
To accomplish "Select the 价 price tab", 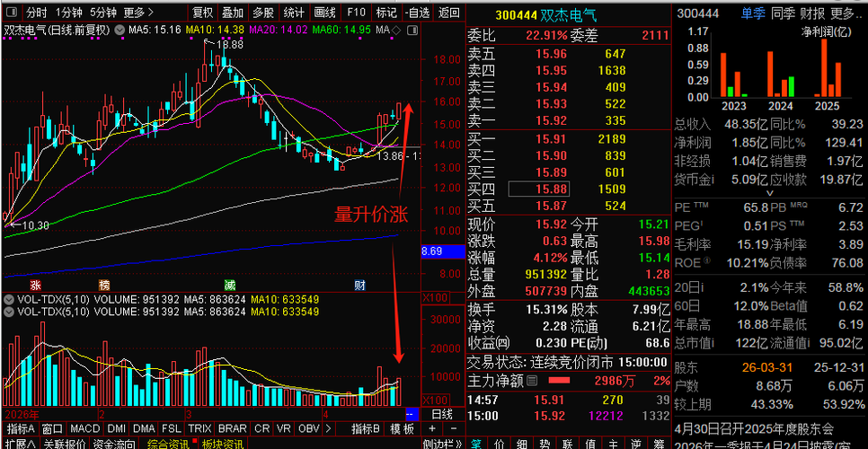I will click(499, 444).
